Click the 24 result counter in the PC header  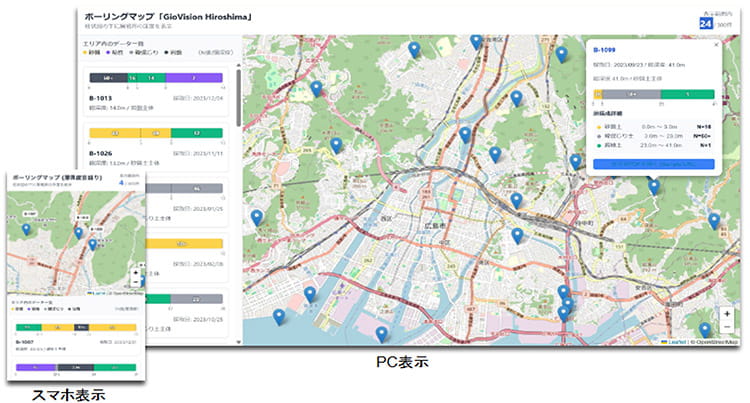(706, 23)
